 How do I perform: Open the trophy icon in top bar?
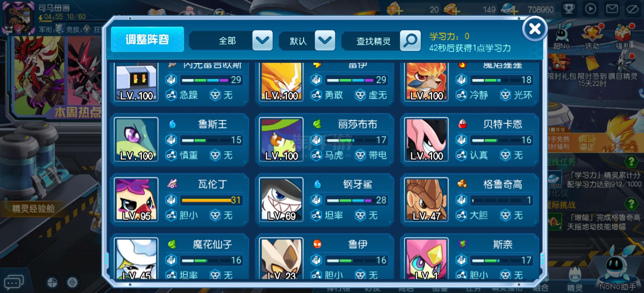tap(569, 9)
